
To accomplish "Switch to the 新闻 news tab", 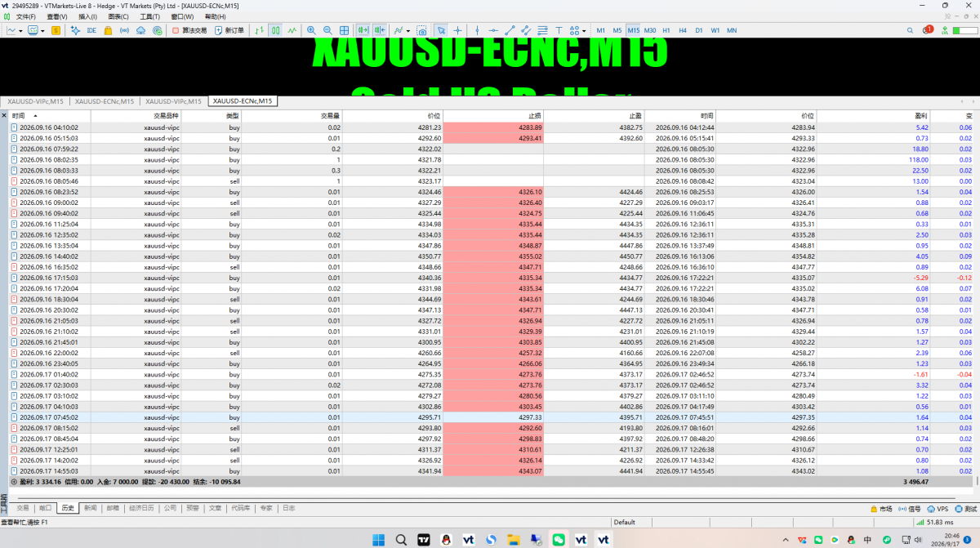I will point(90,508).
